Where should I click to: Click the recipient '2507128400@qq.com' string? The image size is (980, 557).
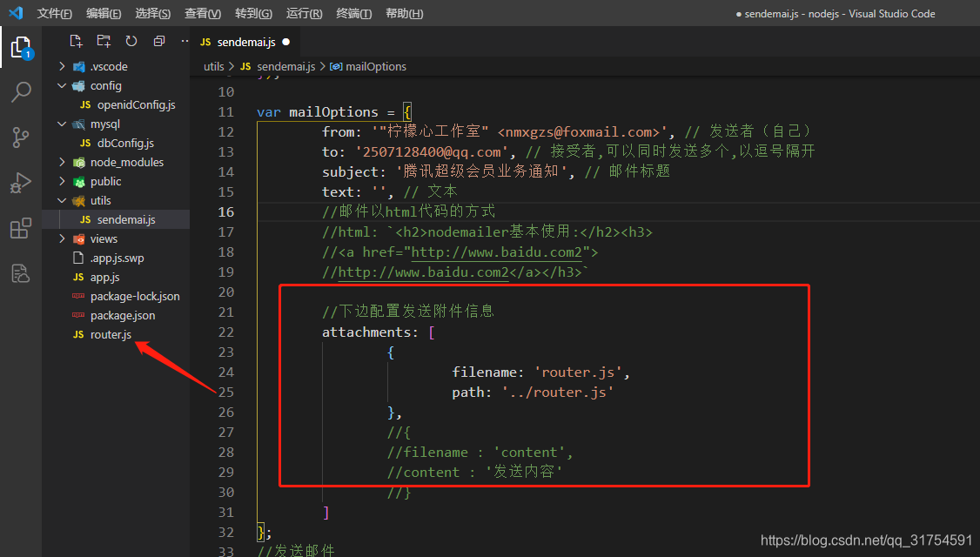pyautogui.click(x=432, y=152)
